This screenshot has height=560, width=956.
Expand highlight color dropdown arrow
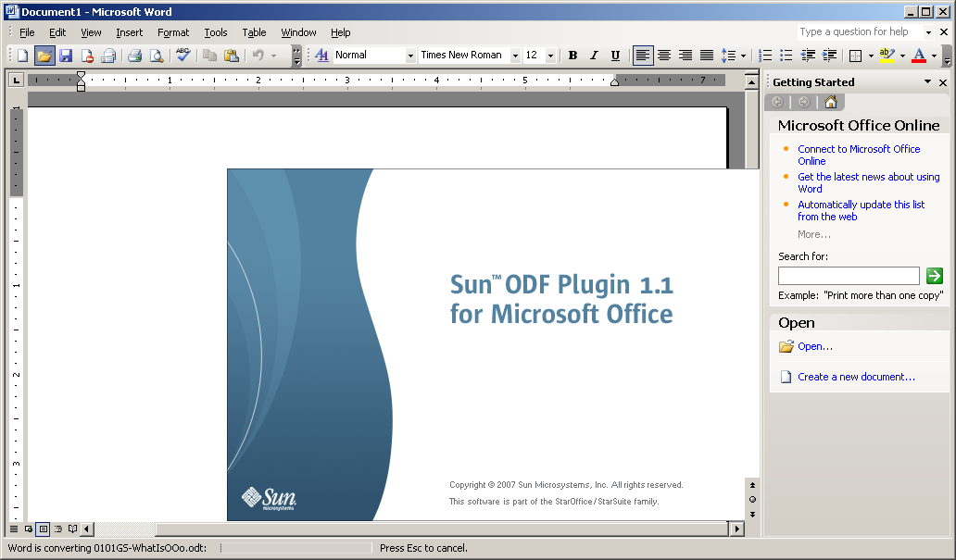[x=902, y=56]
